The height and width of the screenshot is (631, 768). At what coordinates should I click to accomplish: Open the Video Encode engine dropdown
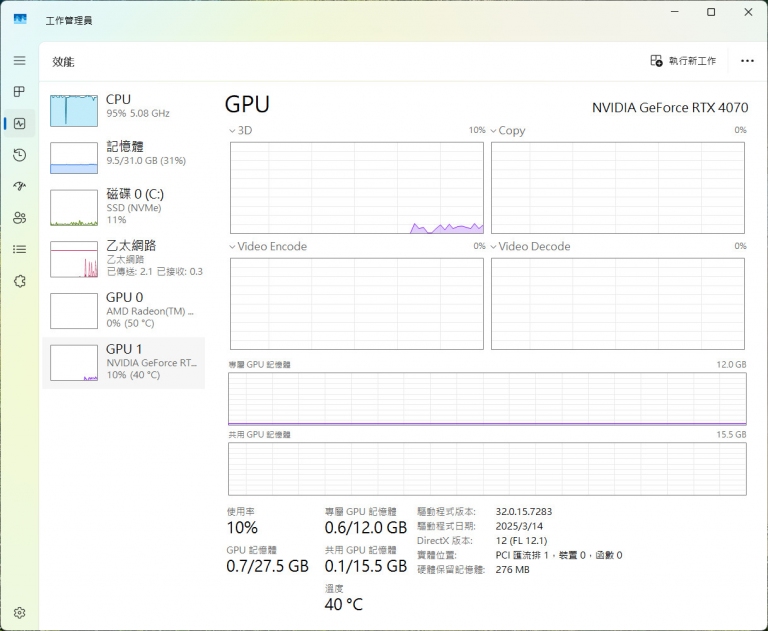click(267, 247)
